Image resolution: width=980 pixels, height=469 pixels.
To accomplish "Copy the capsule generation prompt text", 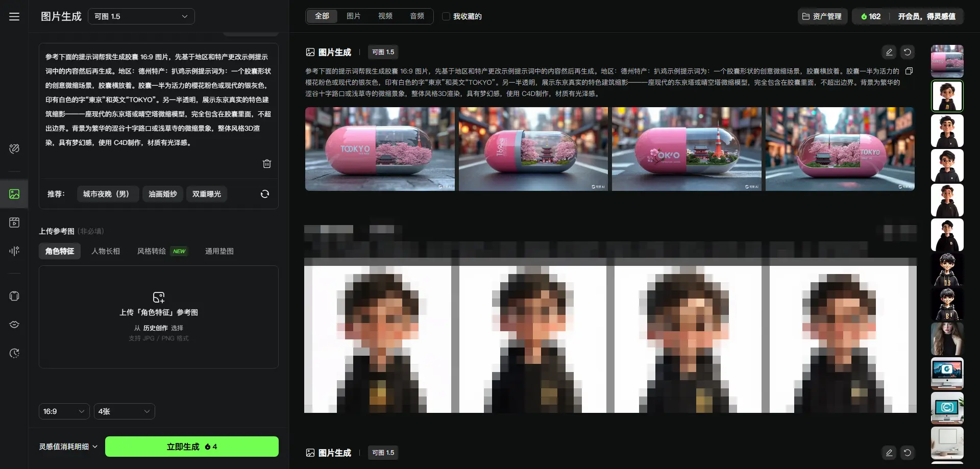I will pos(909,71).
